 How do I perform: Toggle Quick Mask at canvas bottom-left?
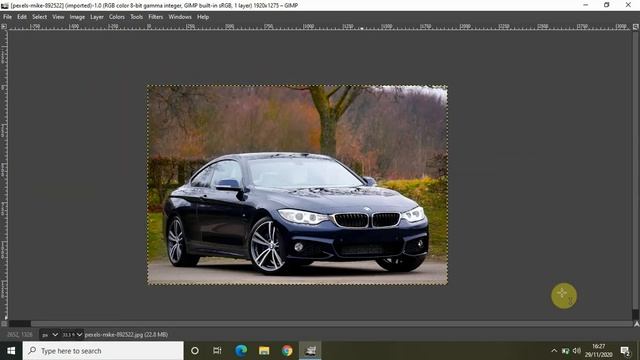click(4, 324)
